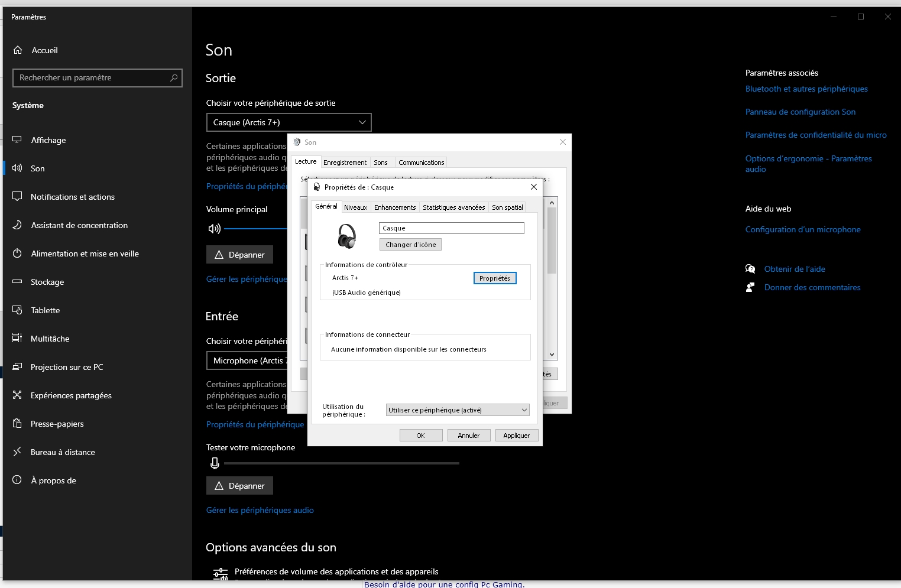Click the Propriétés button for Arctis 7+
Screen dimensions: 901x588
[495, 278]
